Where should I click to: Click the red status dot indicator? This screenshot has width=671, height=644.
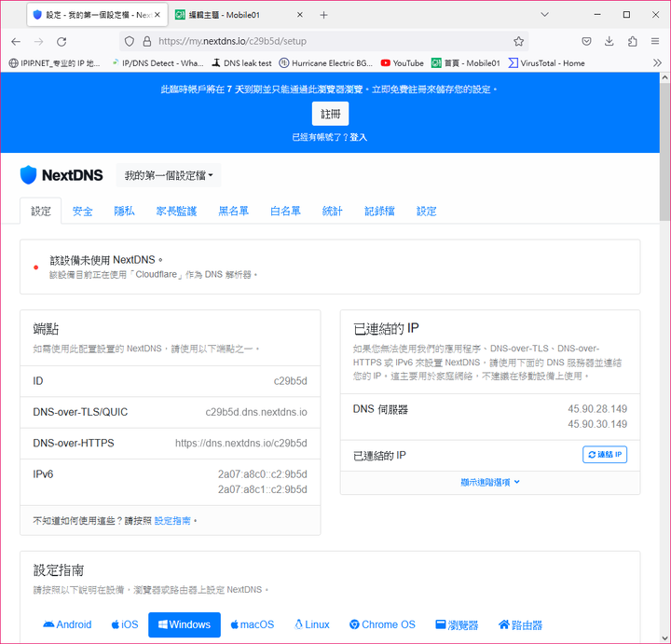click(x=36, y=267)
